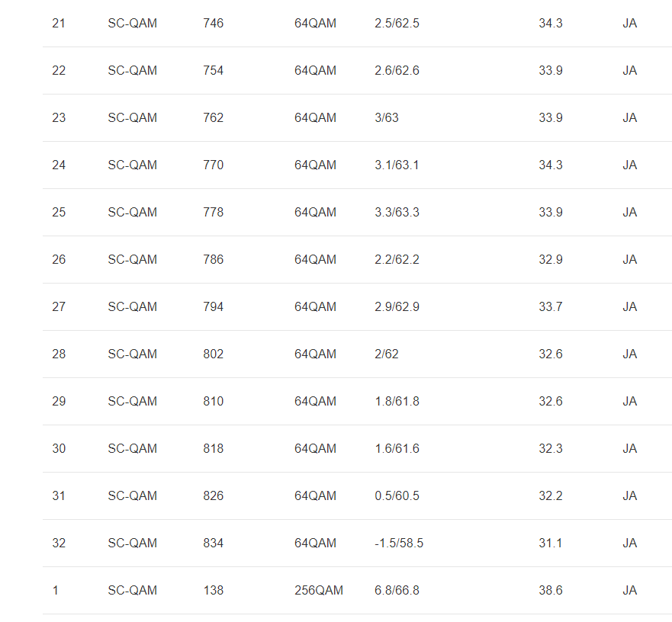Viewport: 672px width, 622px height.
Task: Click channel 30 row number
Action: (59, 449)
